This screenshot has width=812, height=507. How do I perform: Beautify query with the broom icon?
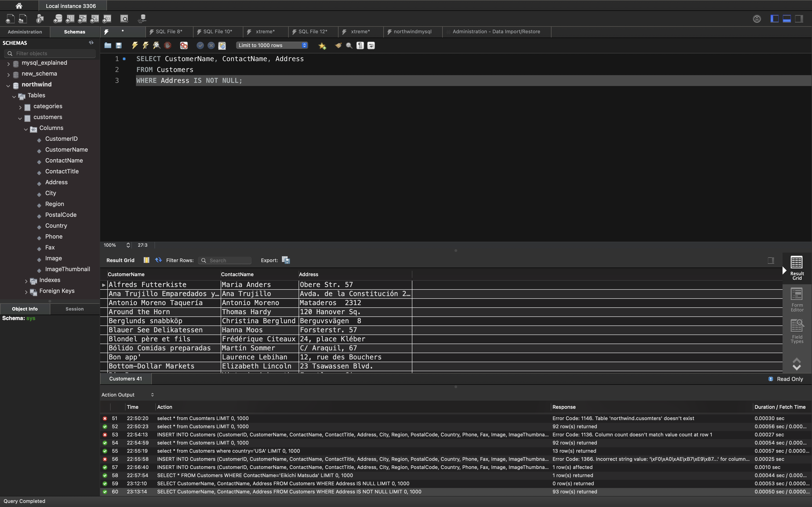(338, 45)
